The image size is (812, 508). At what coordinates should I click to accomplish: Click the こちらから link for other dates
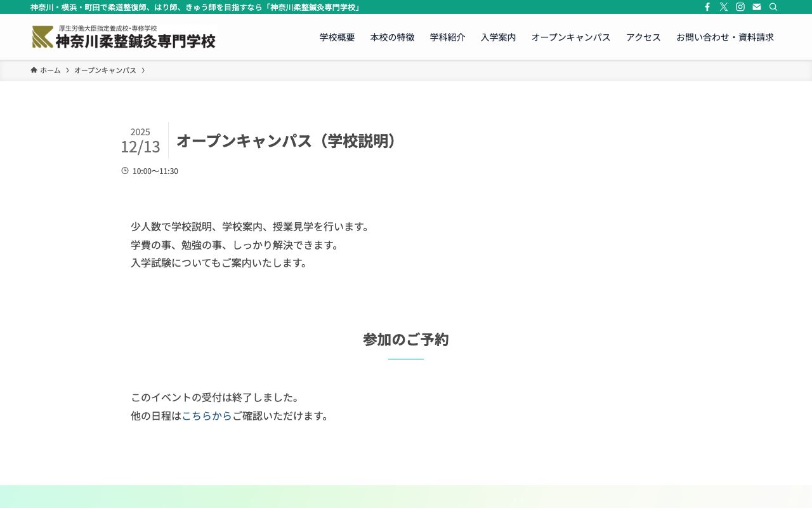point(207,415)
